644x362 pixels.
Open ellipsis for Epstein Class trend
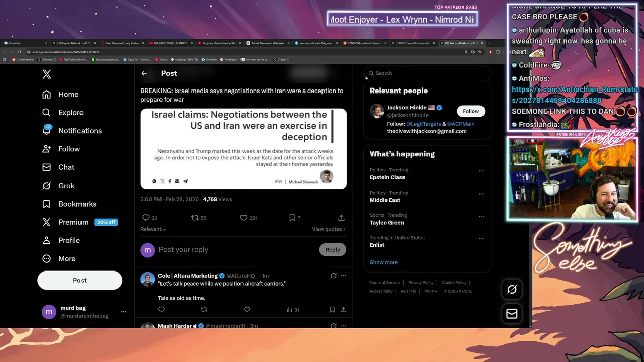click(481, 171)
